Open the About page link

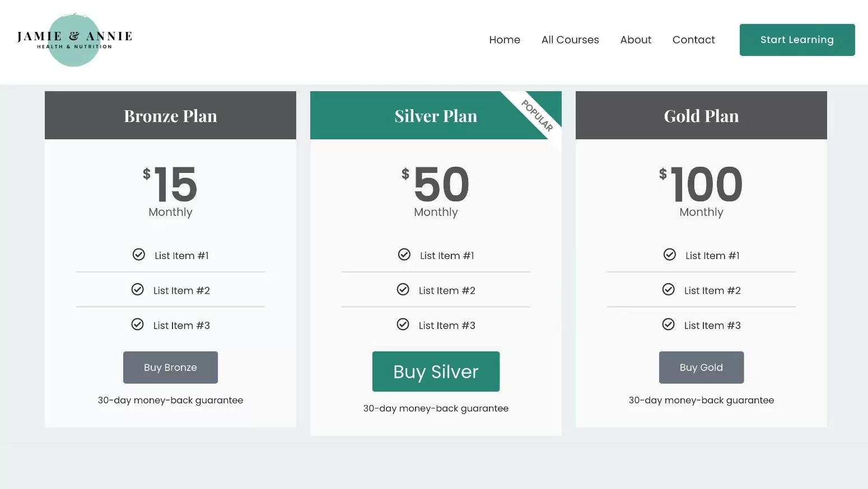click(x=636, y=40)
